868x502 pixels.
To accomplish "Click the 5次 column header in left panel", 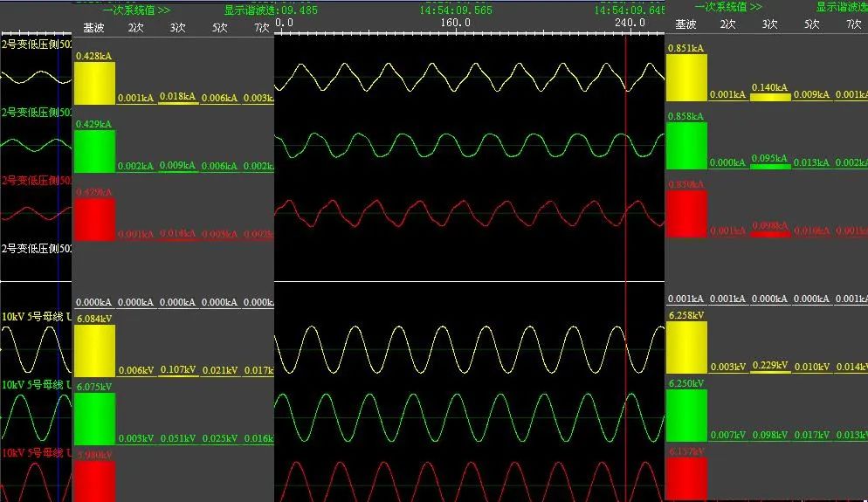I will (220, 27).
